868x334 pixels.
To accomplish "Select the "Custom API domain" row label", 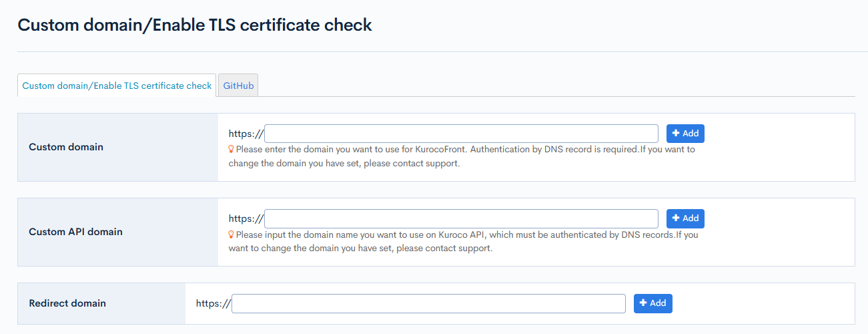I will click(75, 232).
